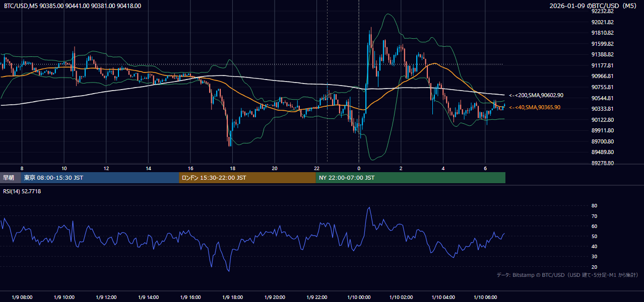Click the 90966.81 price axis value
644x302 pixels.
(602, 76)
